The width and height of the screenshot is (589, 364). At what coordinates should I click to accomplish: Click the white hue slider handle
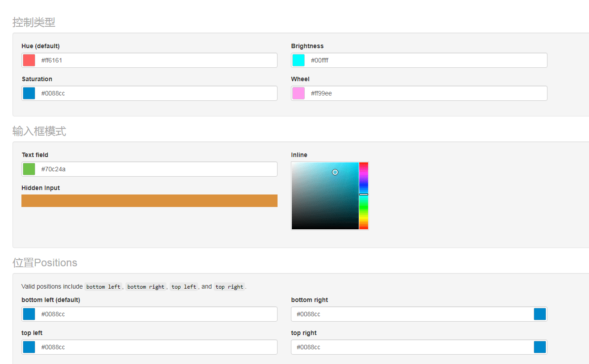(x=364, y=194)
